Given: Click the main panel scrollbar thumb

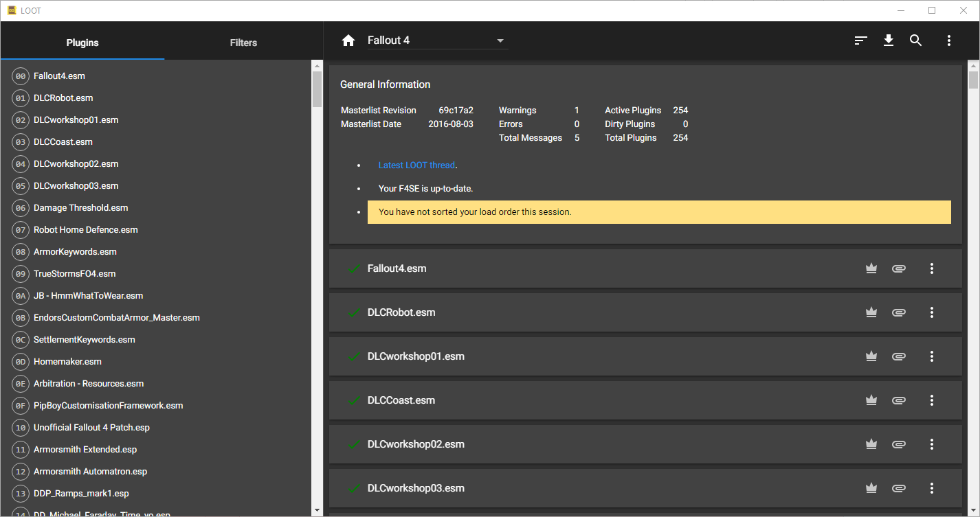Looking at the screenshot, I should click(x=973, y=80).
